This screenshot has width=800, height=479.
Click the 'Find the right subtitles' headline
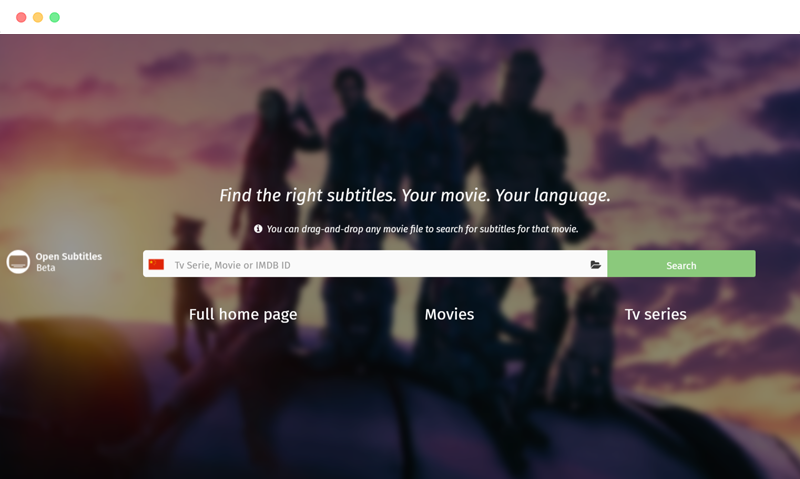pos(415,195)
